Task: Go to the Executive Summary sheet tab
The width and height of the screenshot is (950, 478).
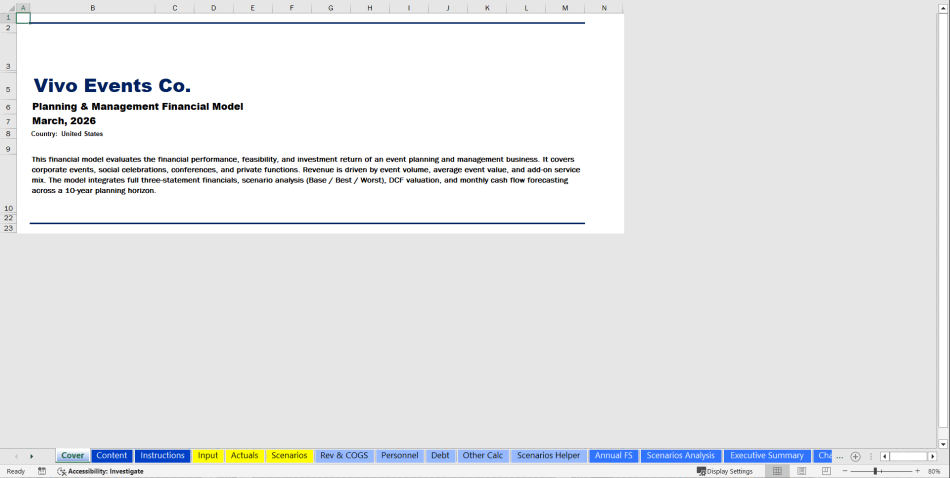Action: coord(766,456)
